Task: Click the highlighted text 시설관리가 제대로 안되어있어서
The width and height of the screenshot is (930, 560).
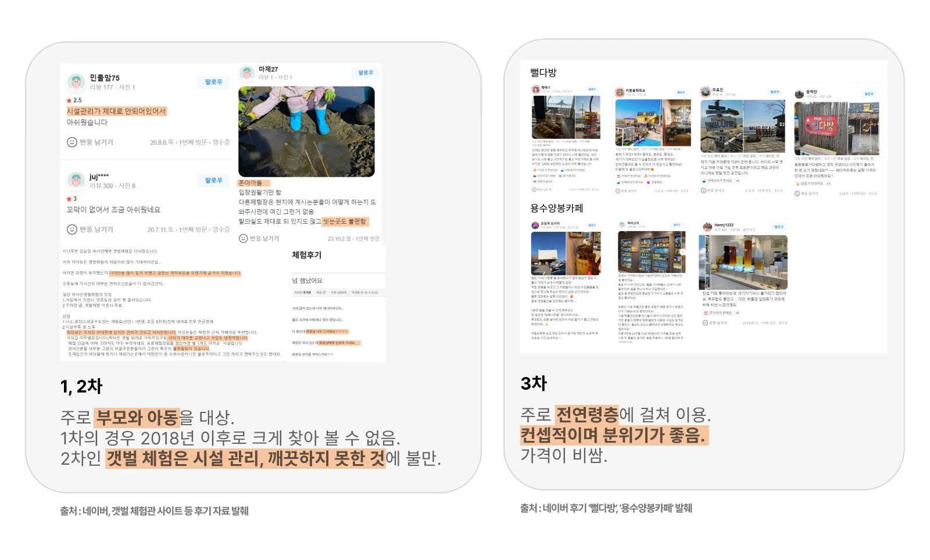Action: 117,111
